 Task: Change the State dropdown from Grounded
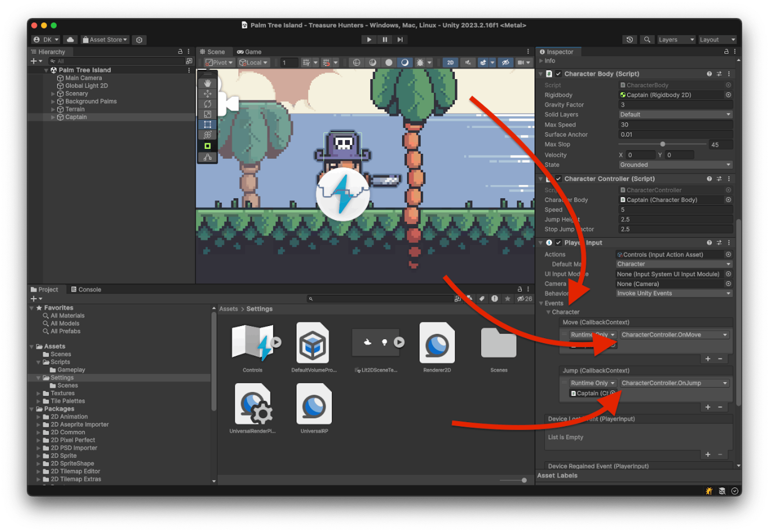click(x=675, y=164)
